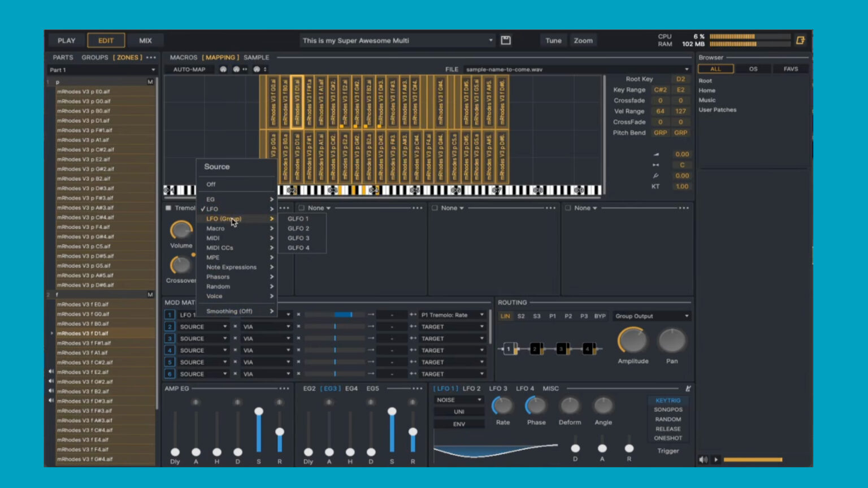
Task: Click the keytrack KT icon in zone settings
Action: [655, 186]
